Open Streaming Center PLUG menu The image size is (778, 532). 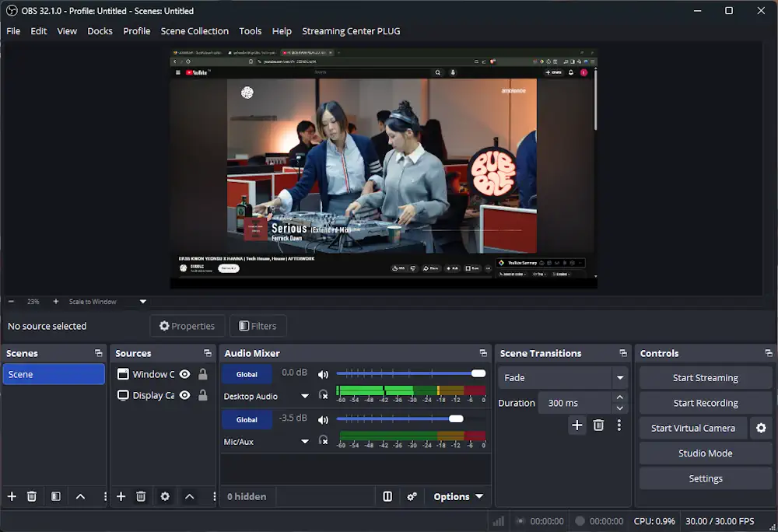(x=351, y=31)
